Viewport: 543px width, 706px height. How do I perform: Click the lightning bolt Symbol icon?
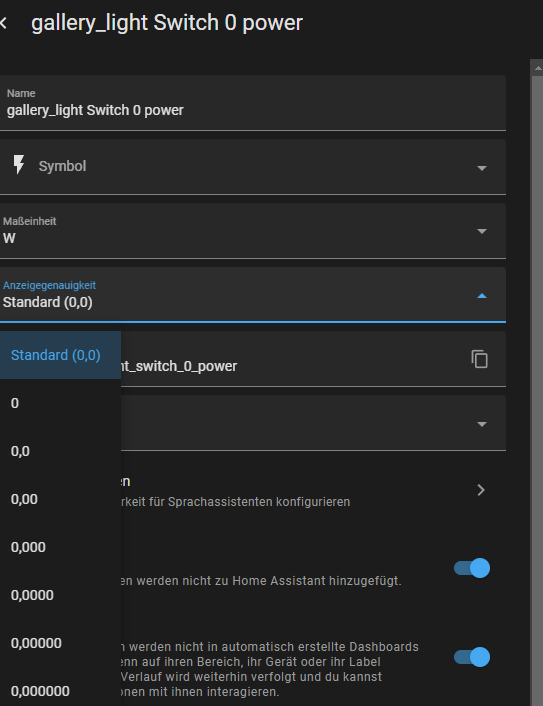coord(18,165)
